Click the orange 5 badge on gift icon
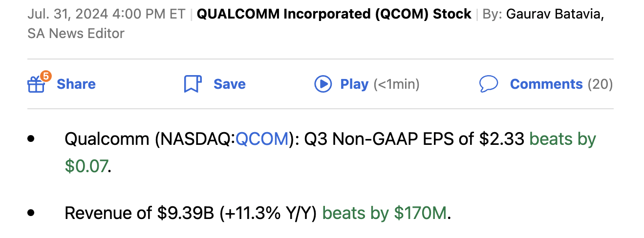 [x=45, y=76]
